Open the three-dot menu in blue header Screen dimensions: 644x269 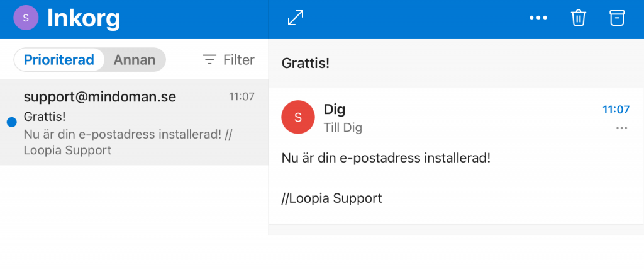tap(538, 18)
